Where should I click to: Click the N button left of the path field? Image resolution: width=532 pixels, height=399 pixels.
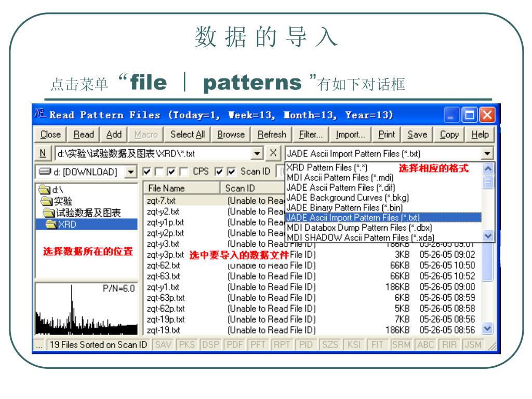43,153
